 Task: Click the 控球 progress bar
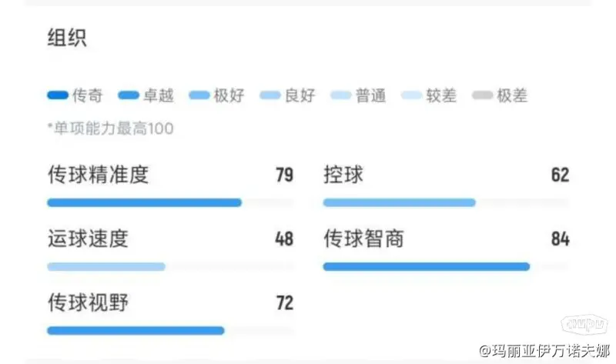point(446,202)
